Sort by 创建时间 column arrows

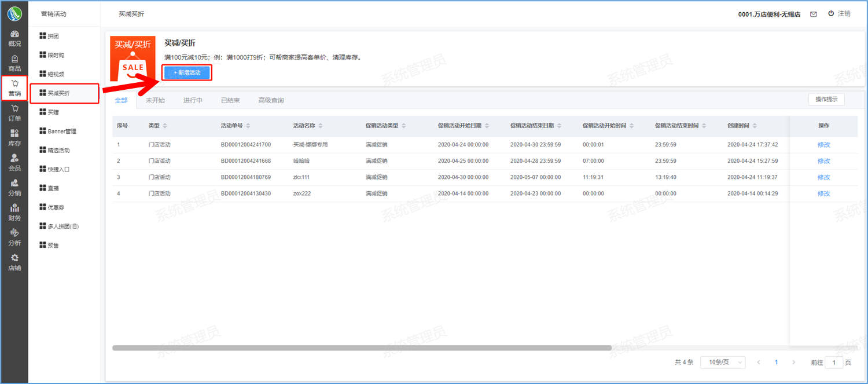[755, 126]
